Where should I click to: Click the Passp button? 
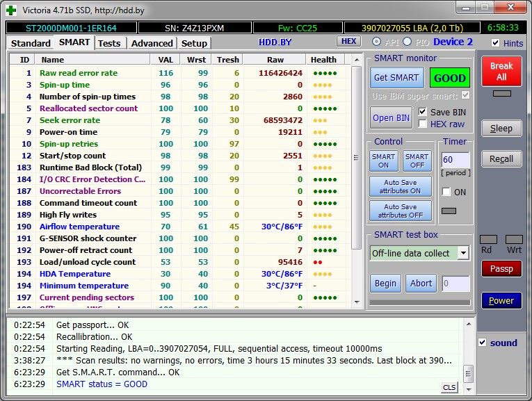tap(501, 269)
